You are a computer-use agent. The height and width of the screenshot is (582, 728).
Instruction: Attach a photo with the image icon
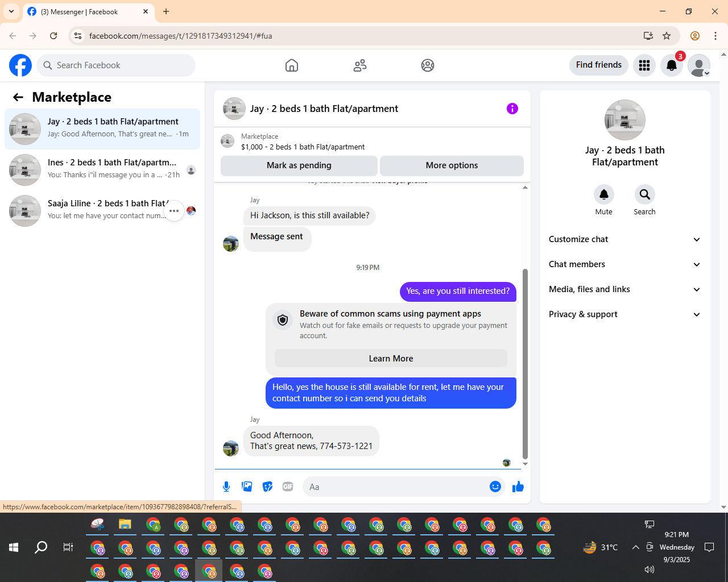pos(247,487)
